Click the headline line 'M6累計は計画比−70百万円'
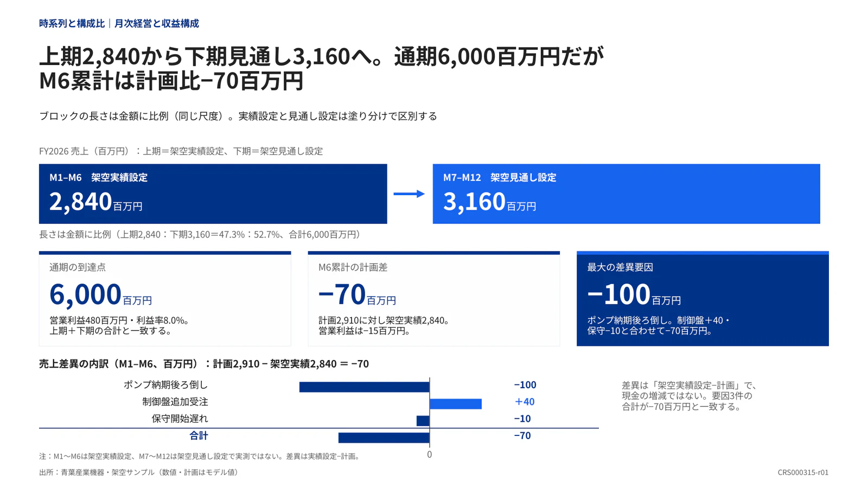The height and width of the screenshot is (488, 868). [171, 81]
